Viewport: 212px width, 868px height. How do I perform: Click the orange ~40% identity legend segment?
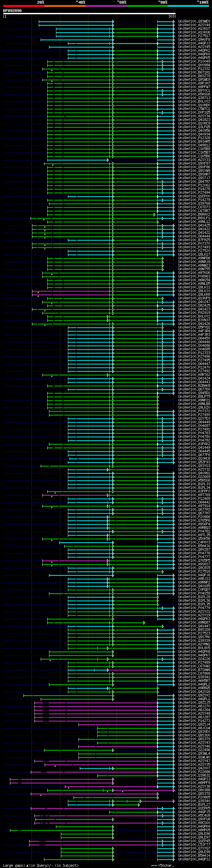(x=65, y=6)
